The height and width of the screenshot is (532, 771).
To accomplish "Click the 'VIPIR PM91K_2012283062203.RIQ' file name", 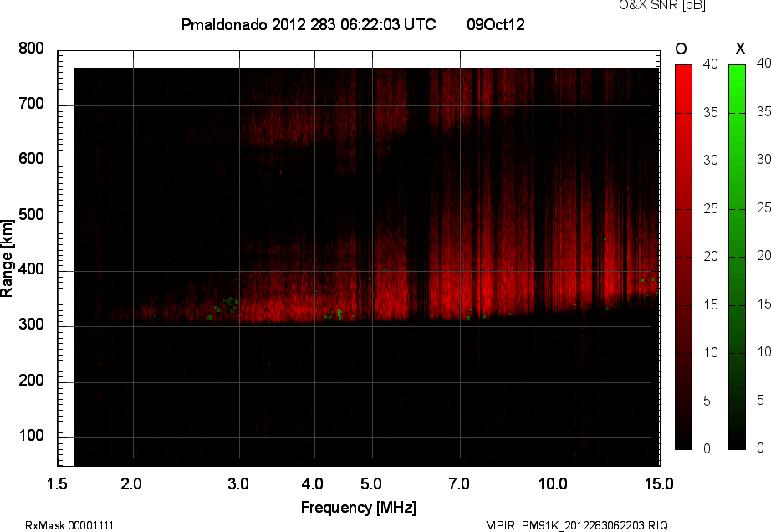I will click(x=577, y=525).
